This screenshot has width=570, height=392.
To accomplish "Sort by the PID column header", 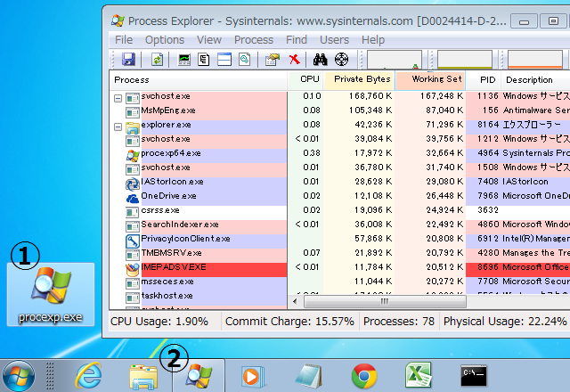I will pos(484,80).
